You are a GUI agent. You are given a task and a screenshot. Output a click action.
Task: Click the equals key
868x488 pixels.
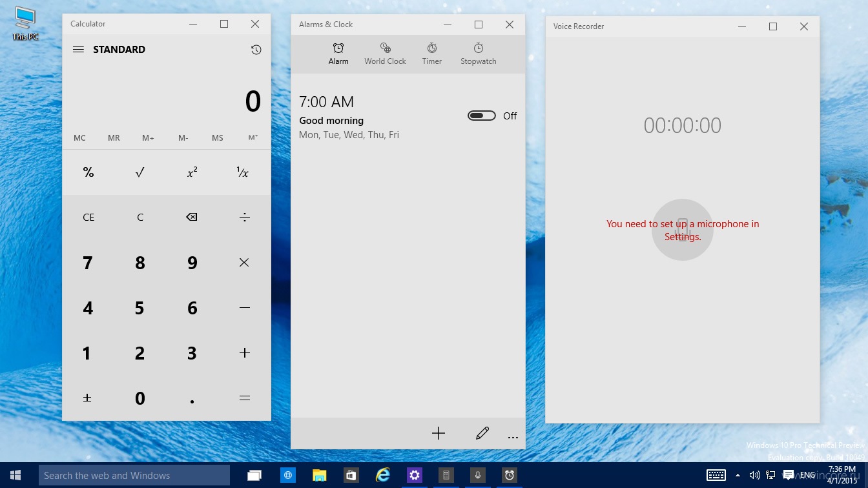244,398
